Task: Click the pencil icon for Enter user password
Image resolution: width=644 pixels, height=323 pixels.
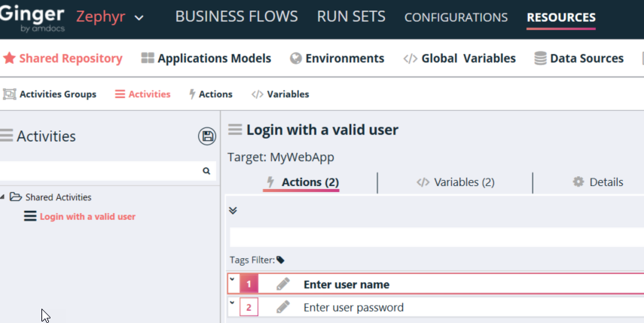Action: 282,307
